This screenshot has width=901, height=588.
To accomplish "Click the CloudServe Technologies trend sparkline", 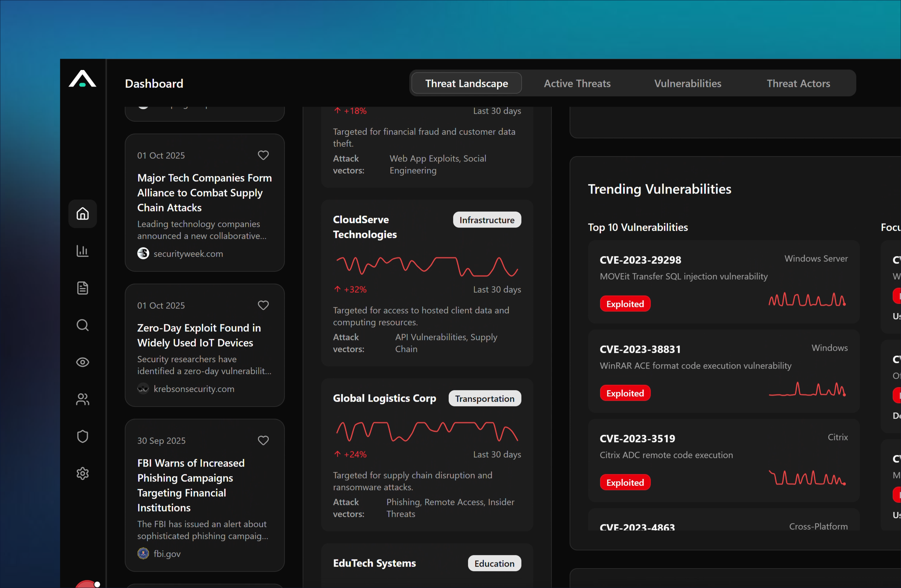I will pos(427,266).
